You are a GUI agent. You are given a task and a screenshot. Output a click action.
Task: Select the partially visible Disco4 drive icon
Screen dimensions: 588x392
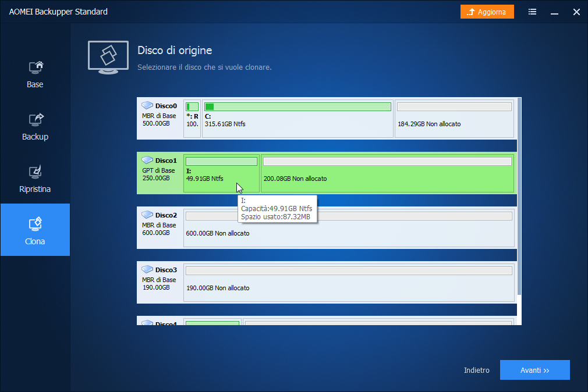click(147, 323)
